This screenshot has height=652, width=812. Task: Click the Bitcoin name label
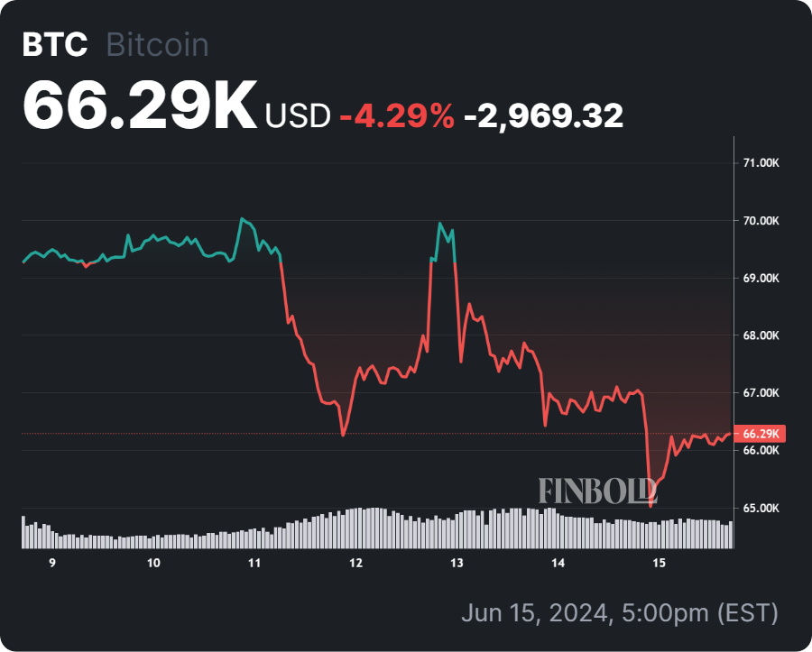click(x=157, y=46)
